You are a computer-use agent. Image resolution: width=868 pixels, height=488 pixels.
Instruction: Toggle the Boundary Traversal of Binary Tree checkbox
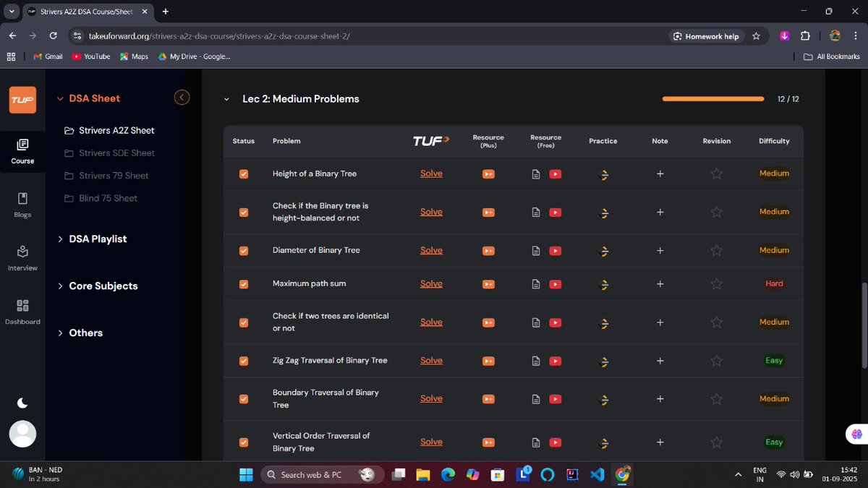click(x=244, y=399)
